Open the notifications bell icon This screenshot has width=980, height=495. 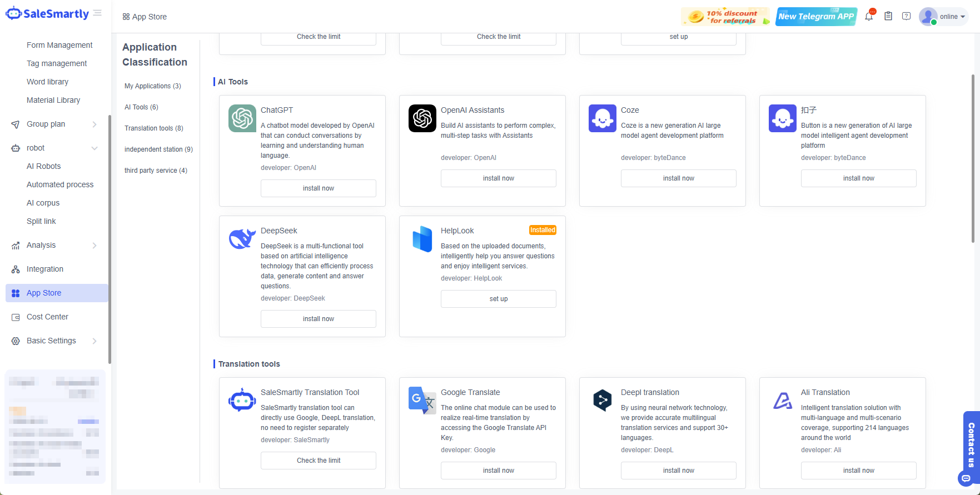[869, 17]
